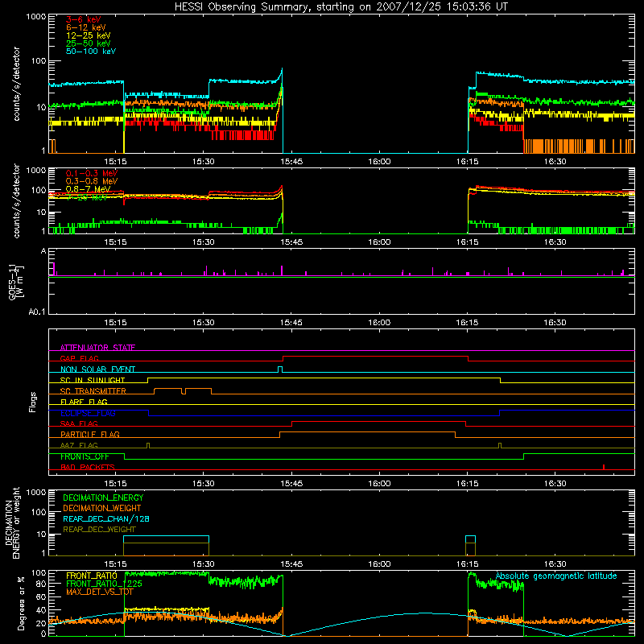Select the green 25-50 keV legend label
This screenshot has width=644, height=644.
point(89,43)
